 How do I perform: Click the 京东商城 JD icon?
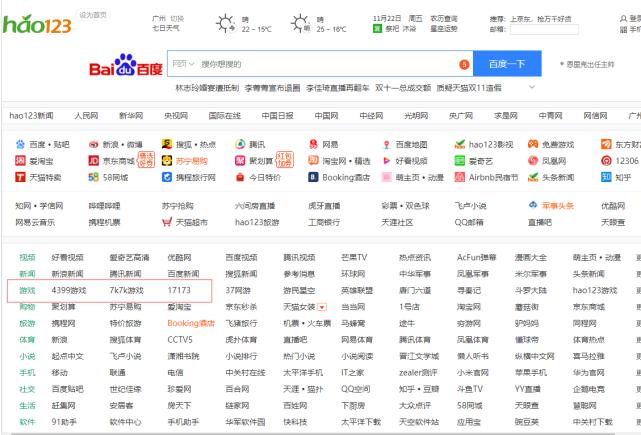click(x=94, y=161)
